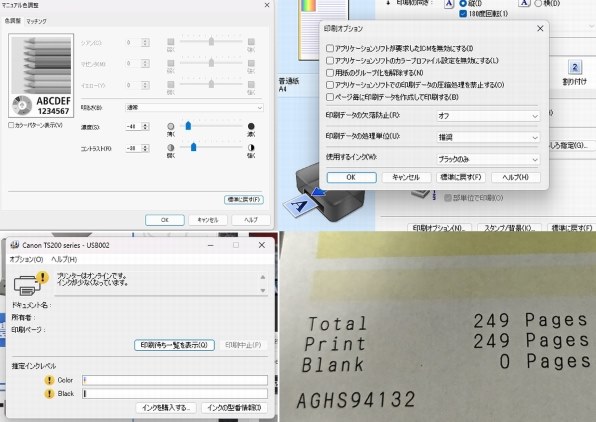
Task: Click the high contrast half-circle icon
Action: coord(251,148)
